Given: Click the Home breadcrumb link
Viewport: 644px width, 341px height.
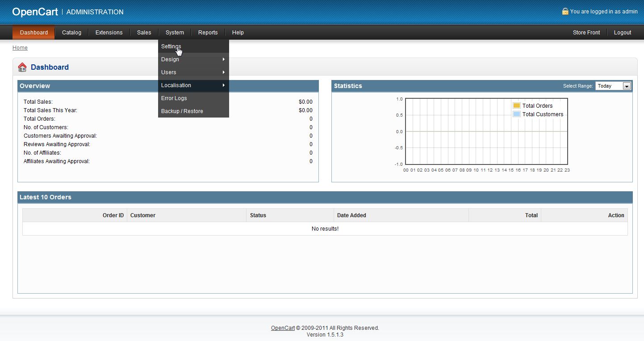Looking at the screenshot, I should tap(20, 48).
